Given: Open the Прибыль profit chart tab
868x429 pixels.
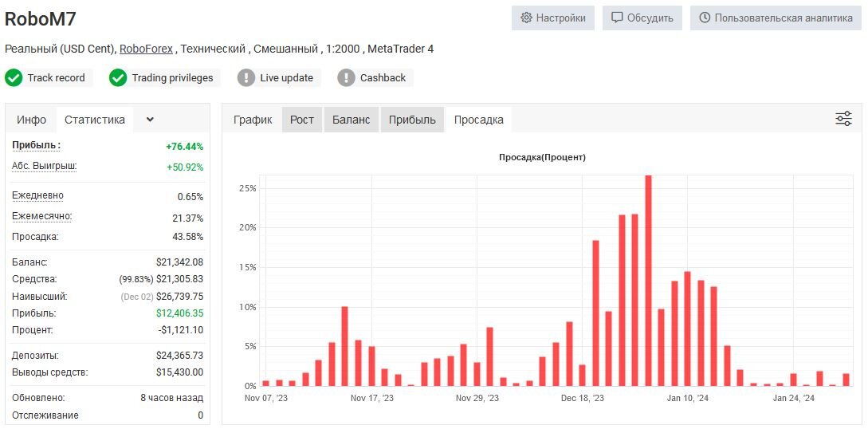Looking at the screenshot, I should click(x=412, y=120).
